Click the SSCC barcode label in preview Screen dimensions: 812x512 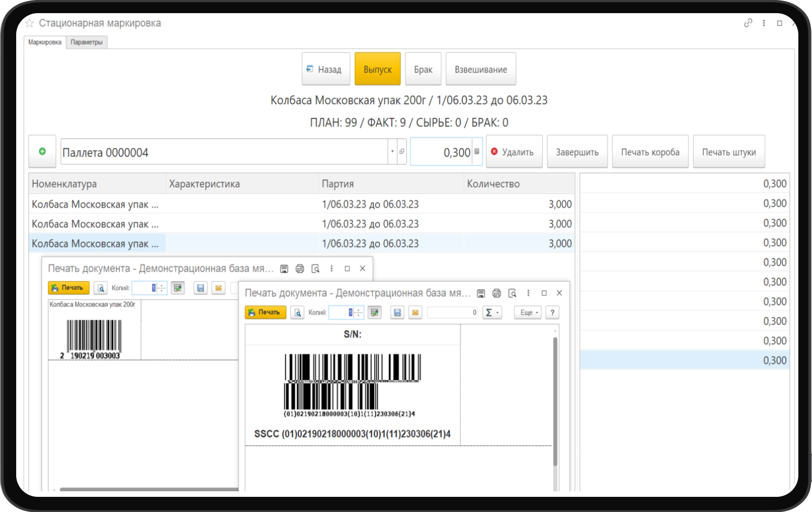[352, 434]
